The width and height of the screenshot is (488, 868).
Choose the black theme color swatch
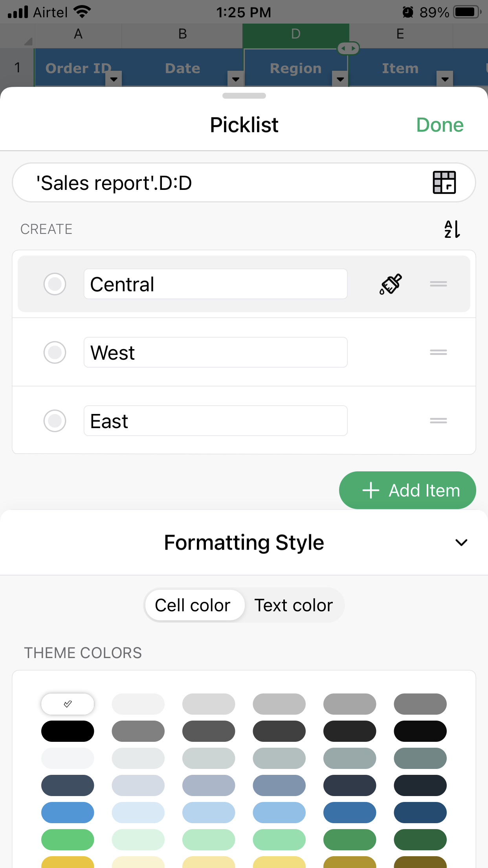[68, 731]
